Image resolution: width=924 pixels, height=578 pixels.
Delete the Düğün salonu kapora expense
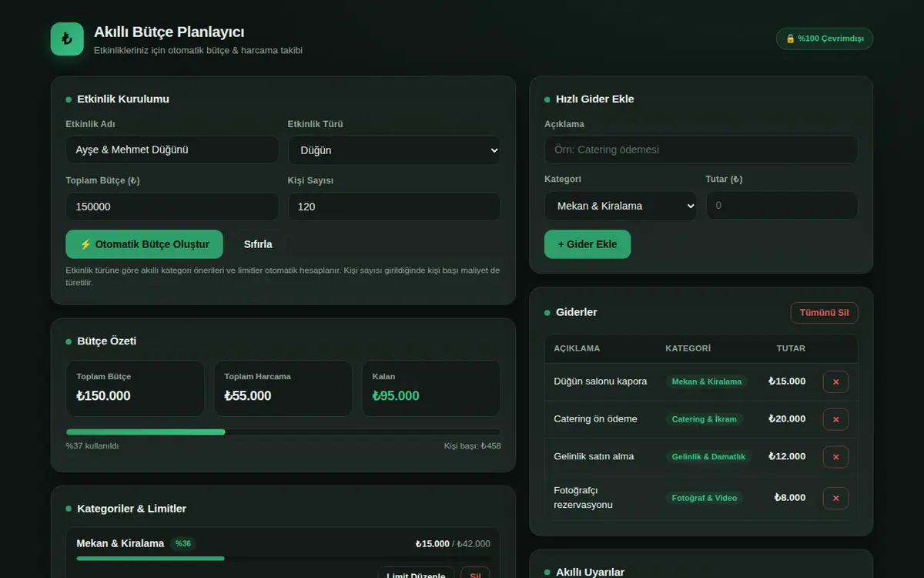pyautogui.click(x=835, y=381)
